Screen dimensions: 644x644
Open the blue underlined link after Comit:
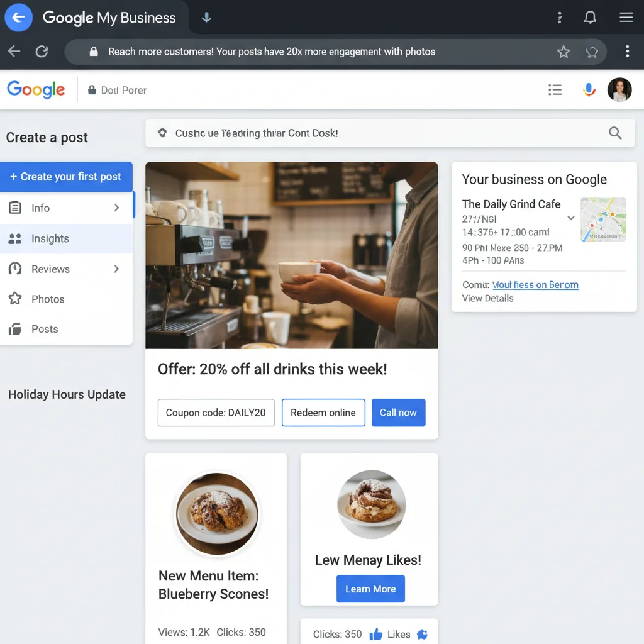tap(535, 285)
